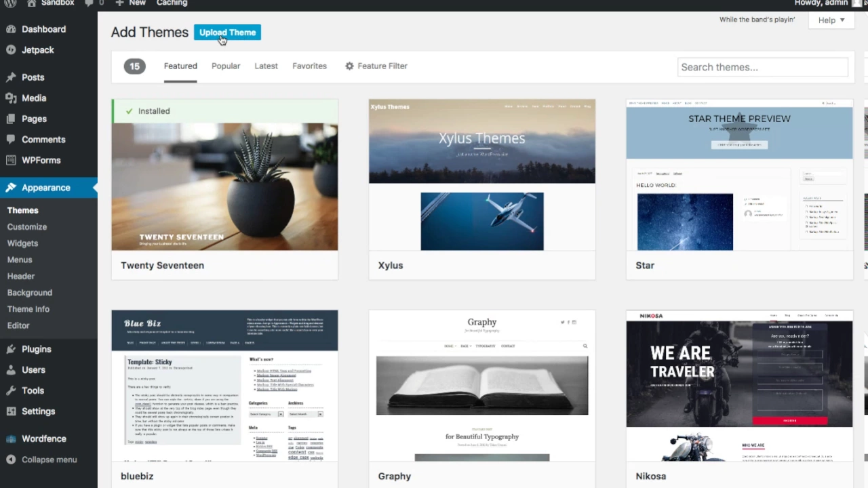Click the Star theme name label
The image size is (868, 488).
[645, 266]
